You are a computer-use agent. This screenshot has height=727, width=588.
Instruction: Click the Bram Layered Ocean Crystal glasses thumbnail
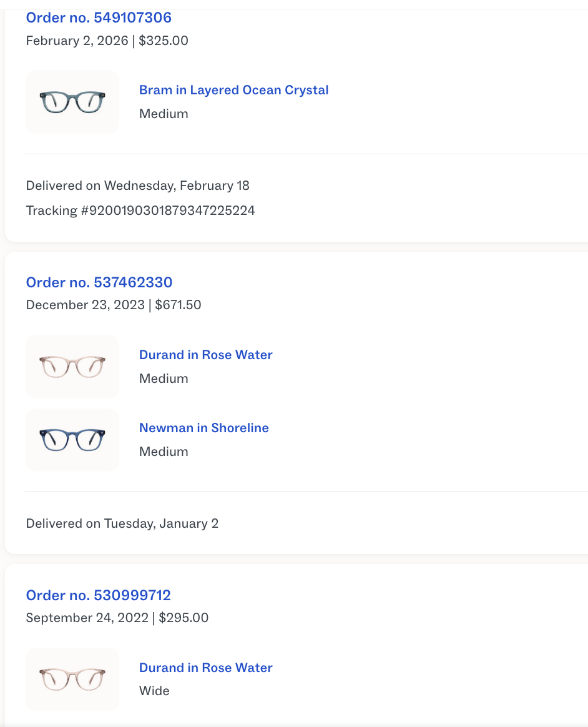72,102
